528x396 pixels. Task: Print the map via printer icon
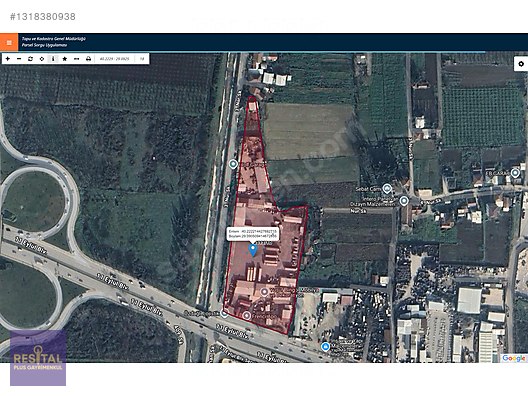point(88,59)
